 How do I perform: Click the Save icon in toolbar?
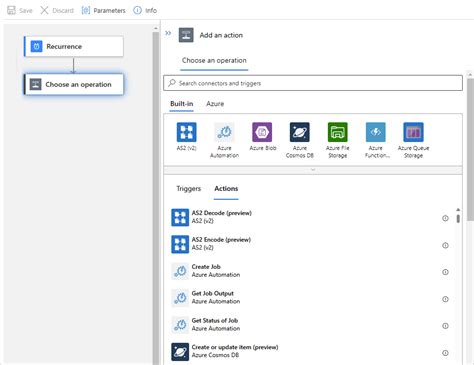tap(11, 10)
